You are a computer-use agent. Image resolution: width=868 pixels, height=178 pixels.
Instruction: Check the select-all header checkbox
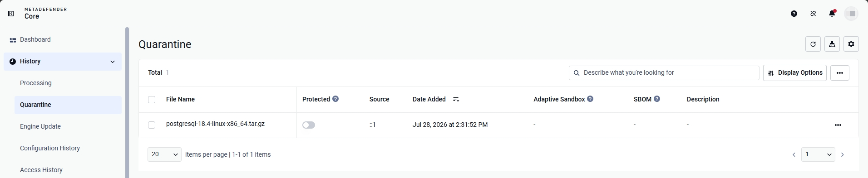click(x=152, y=100)
